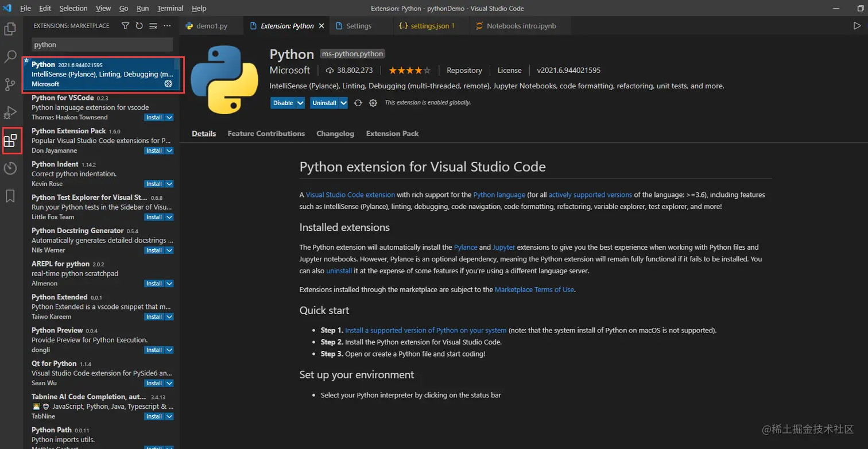Open the more actions ellipsis in Extensions header

(x=167, y=26)
